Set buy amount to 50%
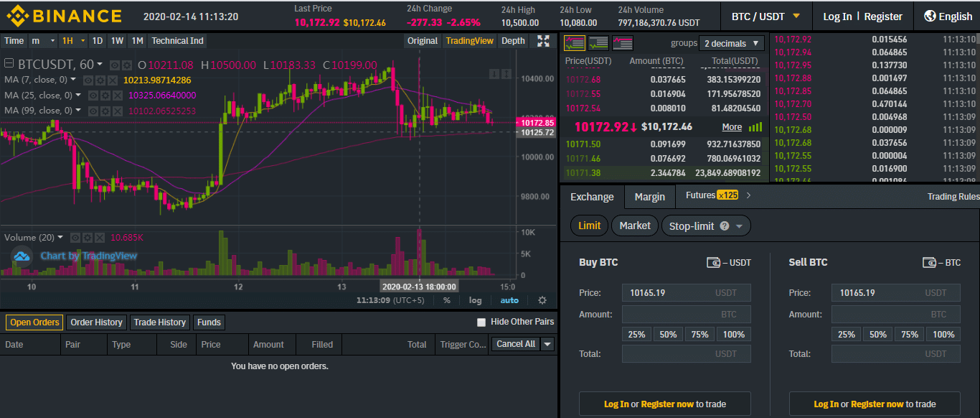Screen dimensions: 980x418 (x=668, y=334)
